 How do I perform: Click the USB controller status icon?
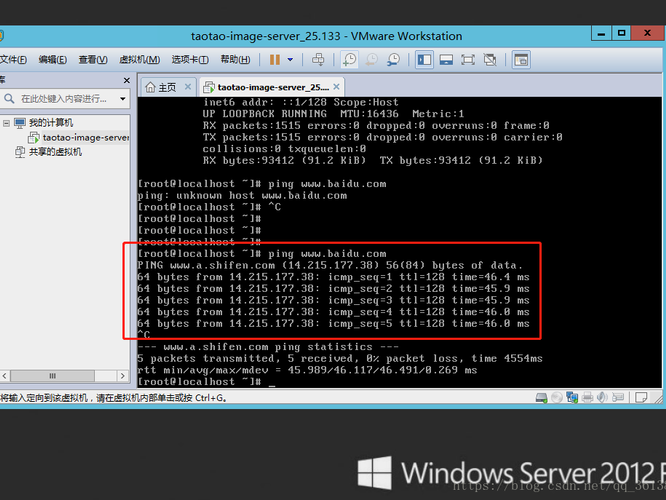[618, 398]
